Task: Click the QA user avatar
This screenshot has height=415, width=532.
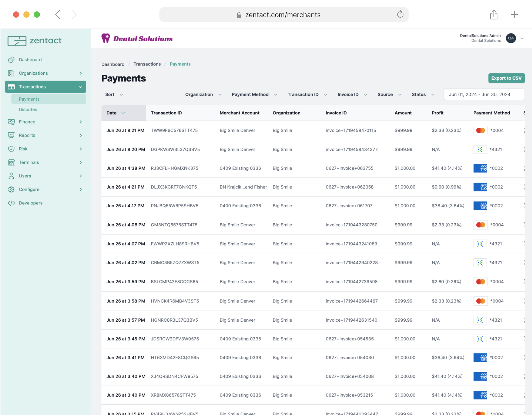Action: click(511, 38)
